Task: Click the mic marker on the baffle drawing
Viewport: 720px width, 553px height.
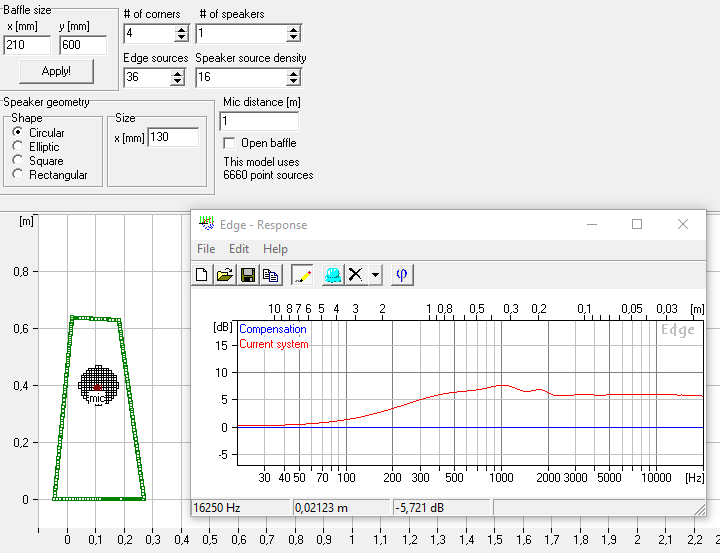Action: [97, 398]
